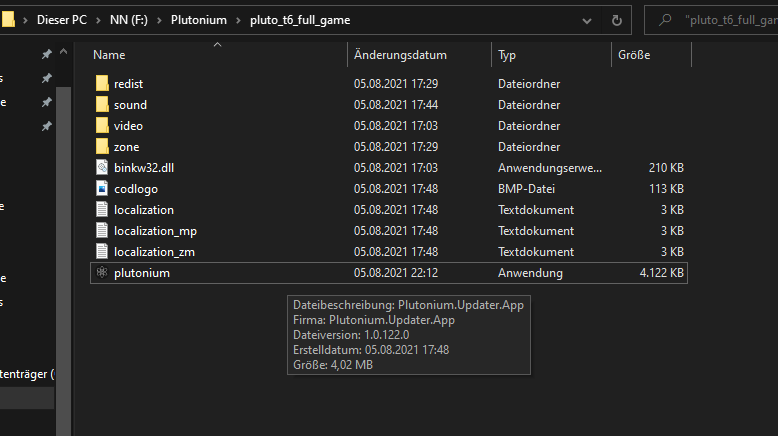Select the sound folder name
778x436 pixels.
click(x=130, y=105)
